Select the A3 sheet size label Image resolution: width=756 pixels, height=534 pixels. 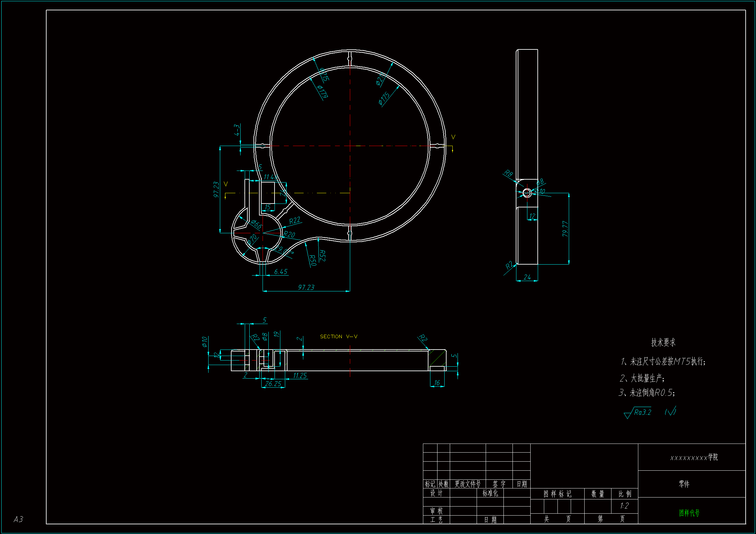click(18, 519)
